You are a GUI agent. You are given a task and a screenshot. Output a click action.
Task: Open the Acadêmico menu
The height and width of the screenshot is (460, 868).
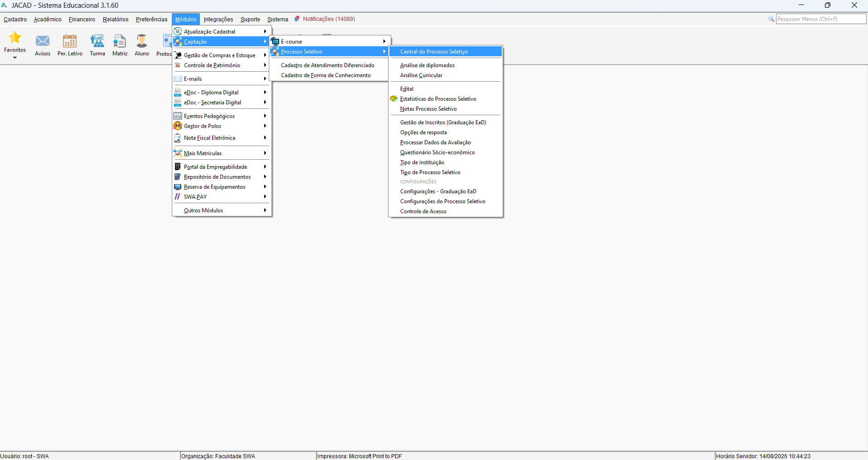pyautogui.click(x=48, y=20)
